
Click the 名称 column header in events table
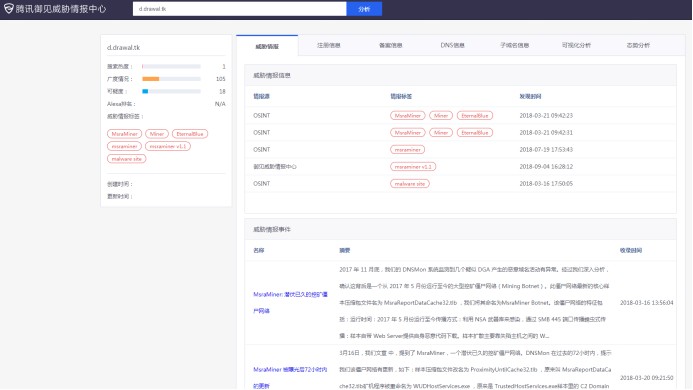(x=259, y=250)
